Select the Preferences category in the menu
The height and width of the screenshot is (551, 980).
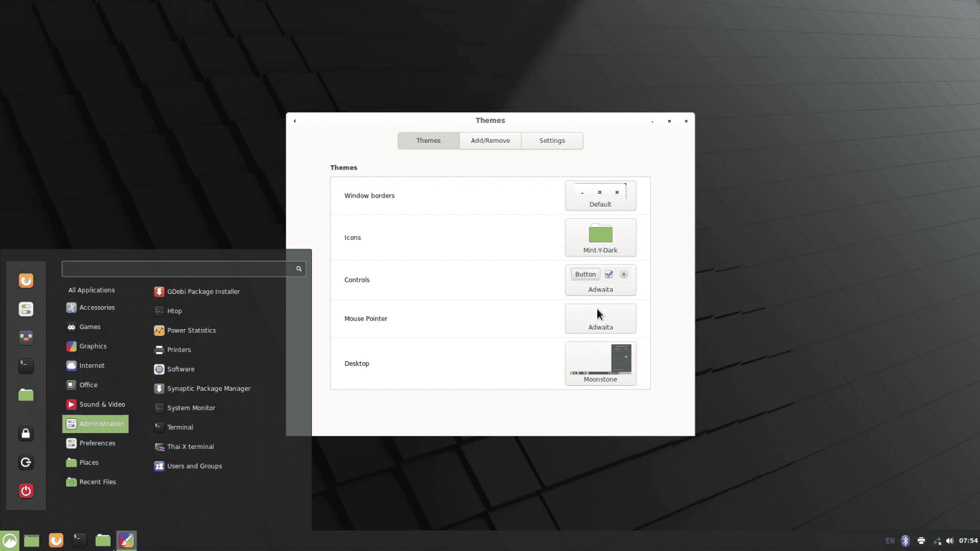tap(97, 443)
